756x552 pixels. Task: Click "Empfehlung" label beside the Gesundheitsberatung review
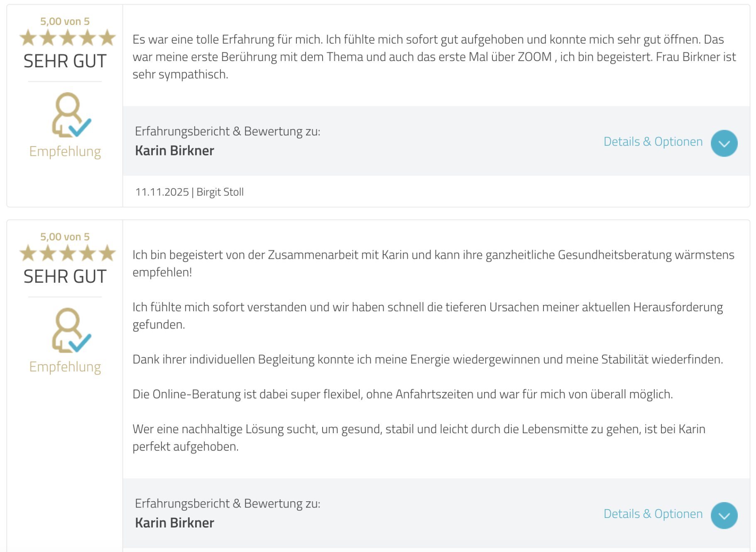click(65, 367)
